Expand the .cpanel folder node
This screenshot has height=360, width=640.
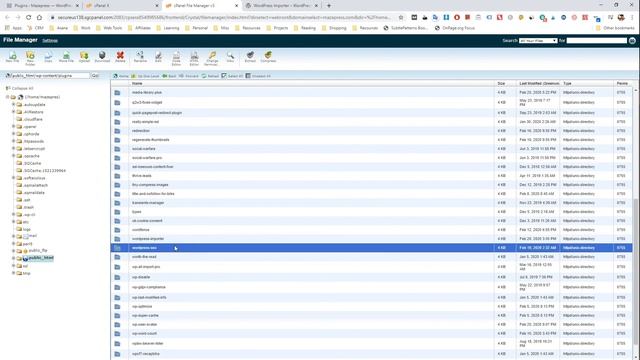13,127
